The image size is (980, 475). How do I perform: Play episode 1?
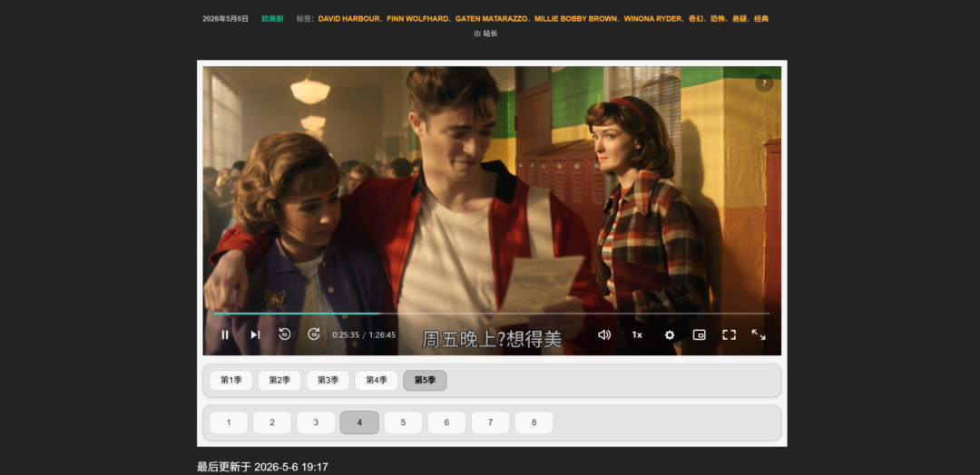[229, 422]
